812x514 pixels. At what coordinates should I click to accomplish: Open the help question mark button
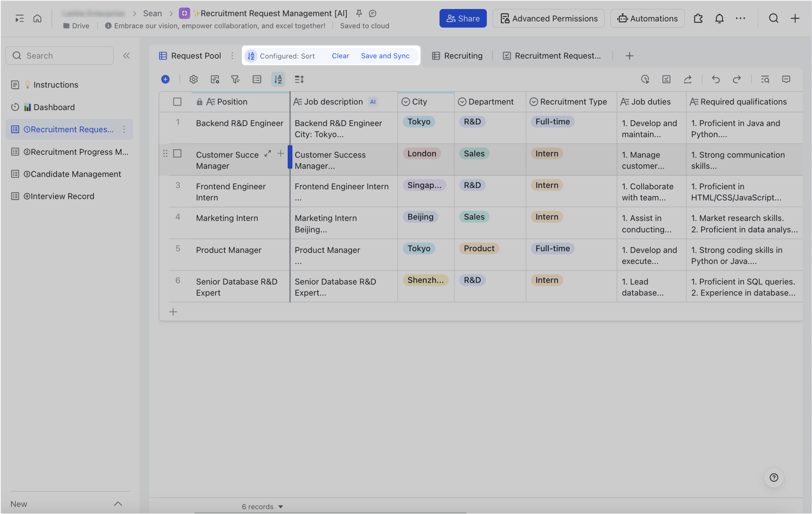[x=773, y=477]
